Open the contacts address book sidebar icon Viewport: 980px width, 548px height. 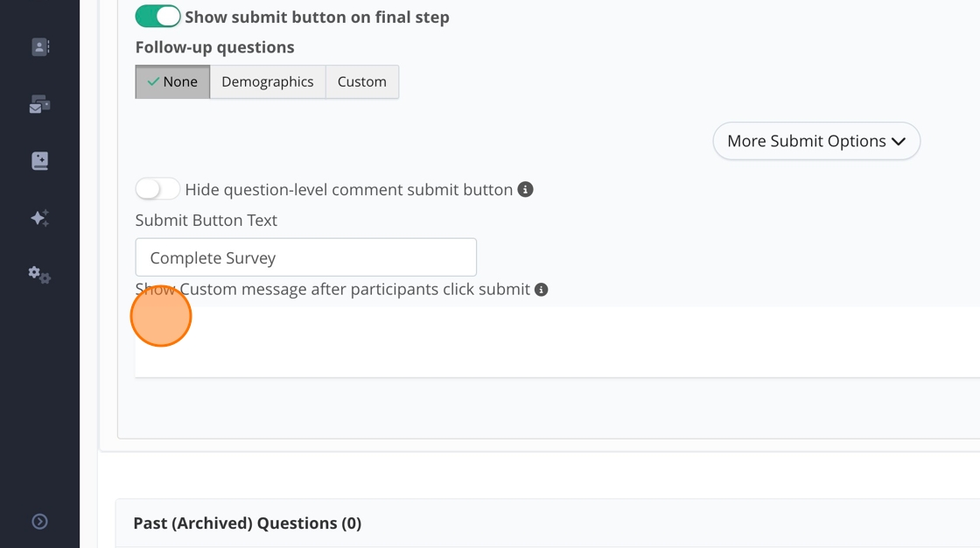(40, 47)
